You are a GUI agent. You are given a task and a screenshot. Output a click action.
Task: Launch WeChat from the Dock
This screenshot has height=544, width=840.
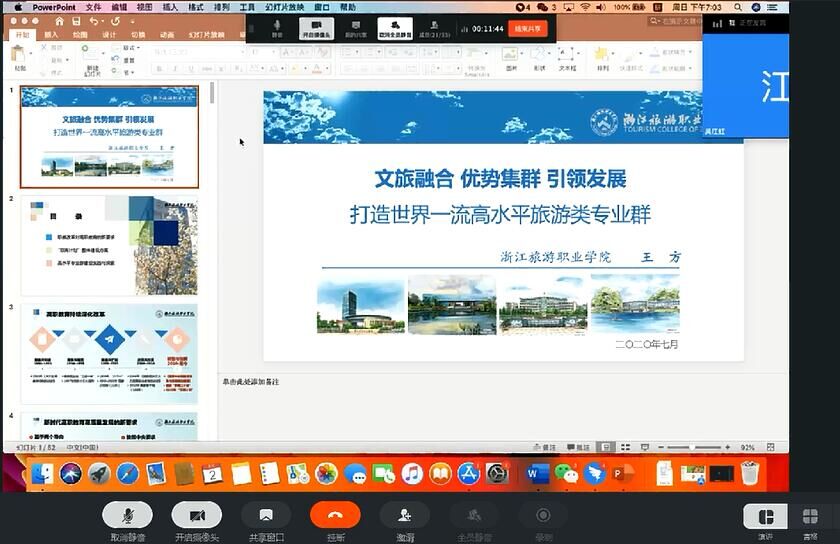tap(567, 473)
